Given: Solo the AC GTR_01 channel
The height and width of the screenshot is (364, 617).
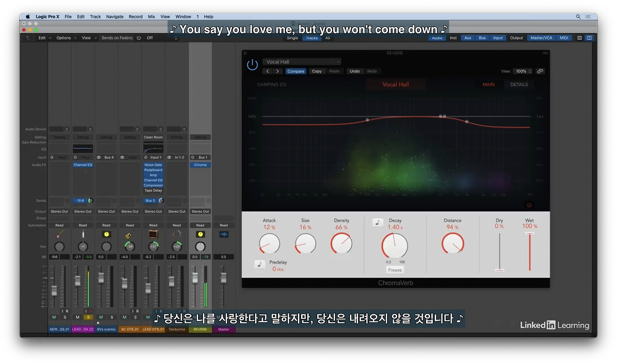Looking at the screenshot, I should click(x=135, y=317).
